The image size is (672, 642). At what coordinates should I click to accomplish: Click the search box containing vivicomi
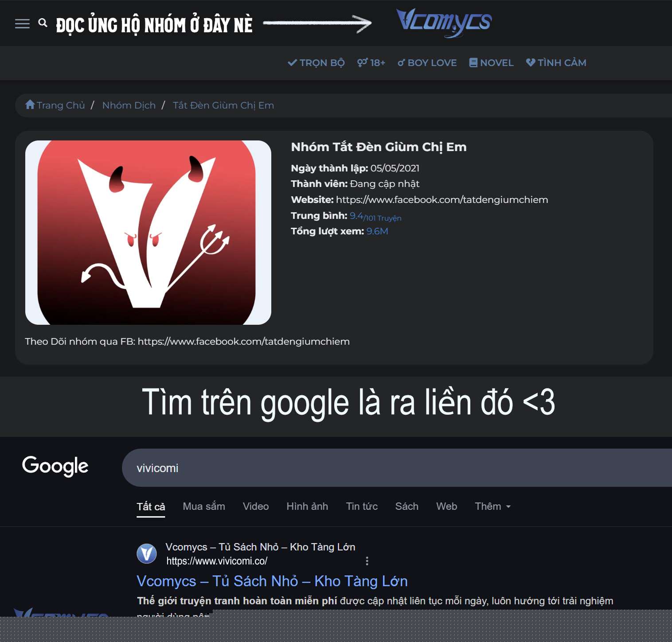(x=397, y=468)
